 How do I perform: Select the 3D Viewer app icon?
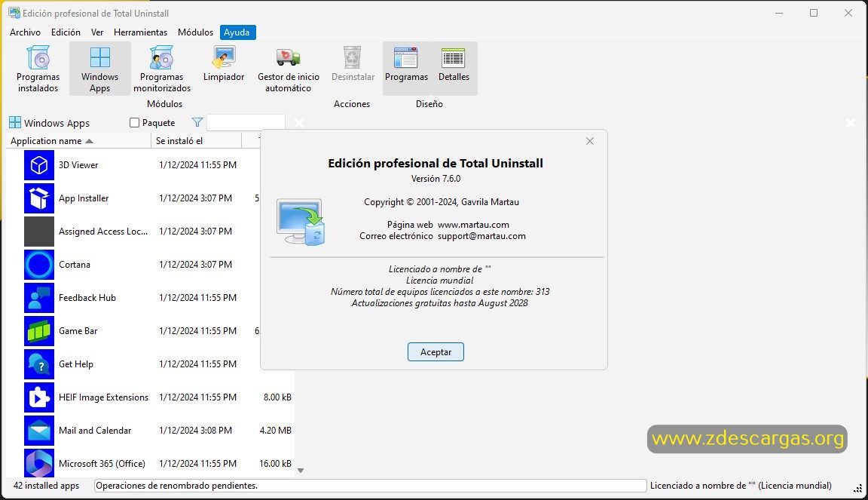38,164
